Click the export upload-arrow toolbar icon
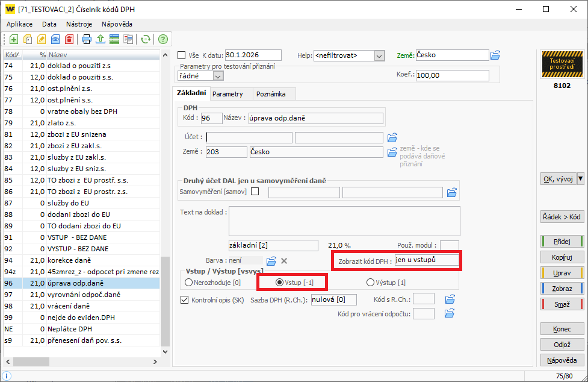This screenshot has width=588, height=382. (x=101, y=39)
